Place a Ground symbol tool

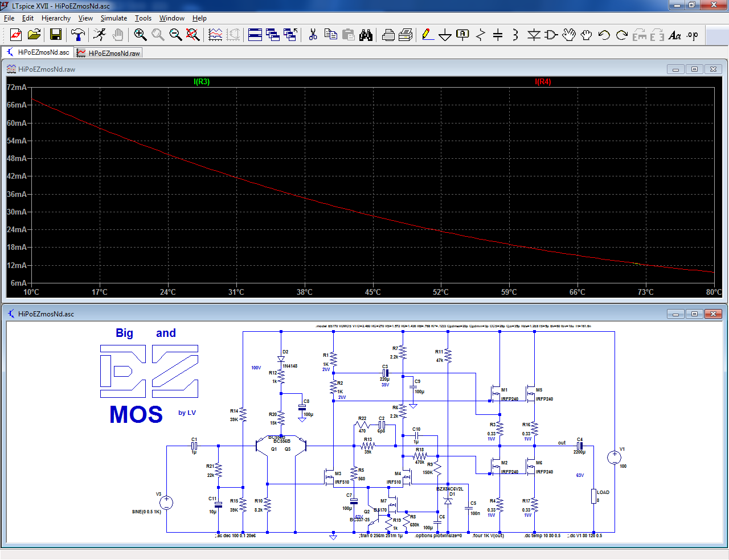[445, 35]
